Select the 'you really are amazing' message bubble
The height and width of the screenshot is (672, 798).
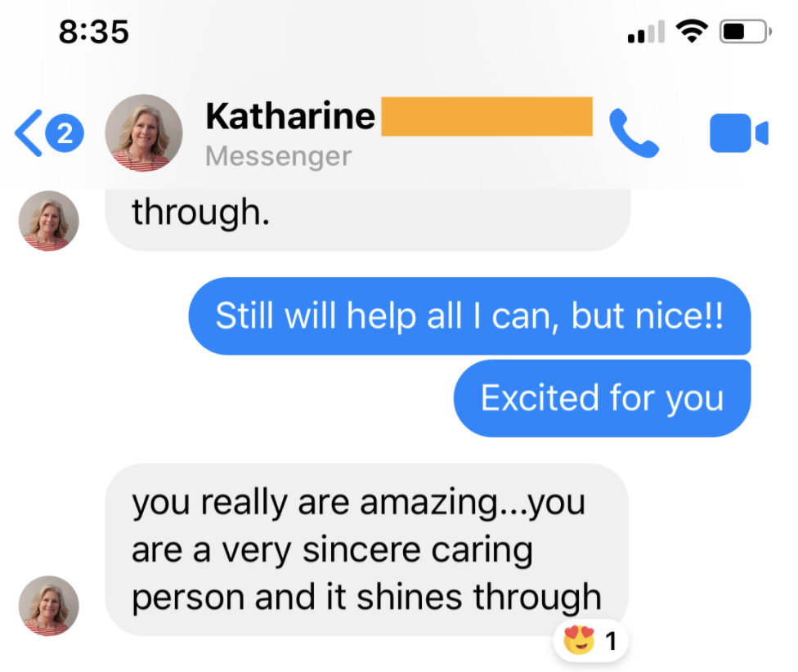[366, 549]
